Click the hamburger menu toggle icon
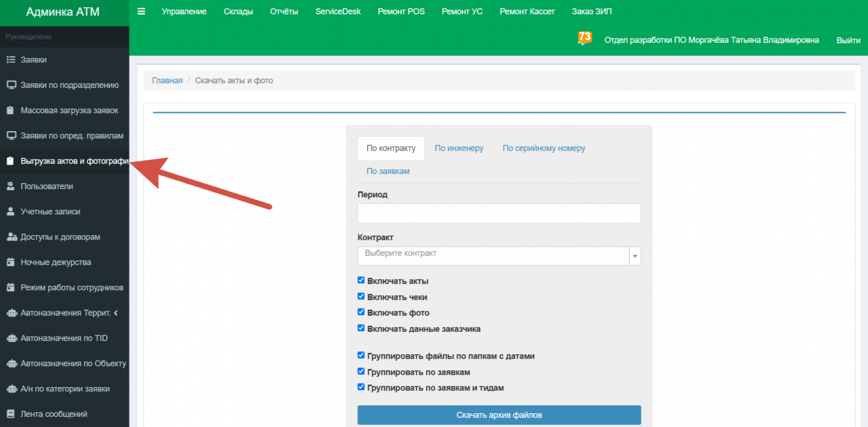868x427 pixels. coord(141,11)
